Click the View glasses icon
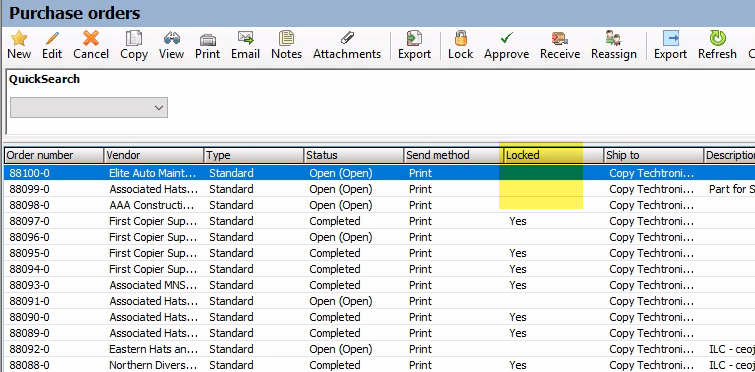 [x=171, y=38]
